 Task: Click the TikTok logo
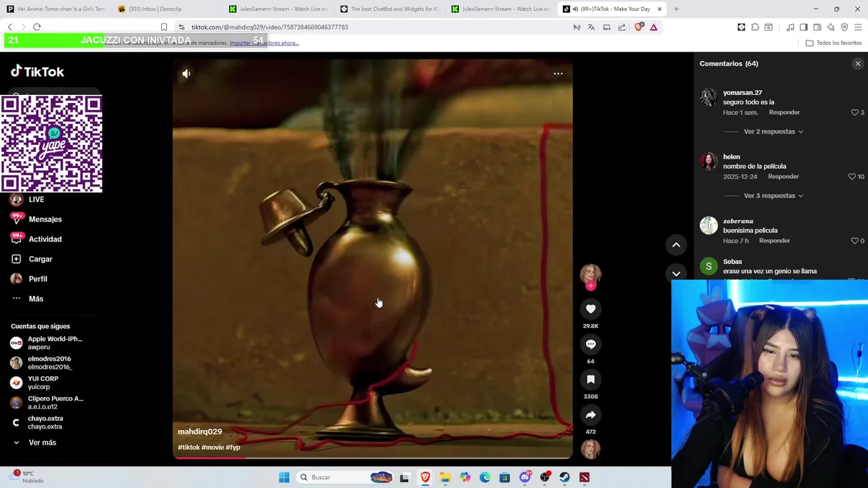click(x=37, y=71)
